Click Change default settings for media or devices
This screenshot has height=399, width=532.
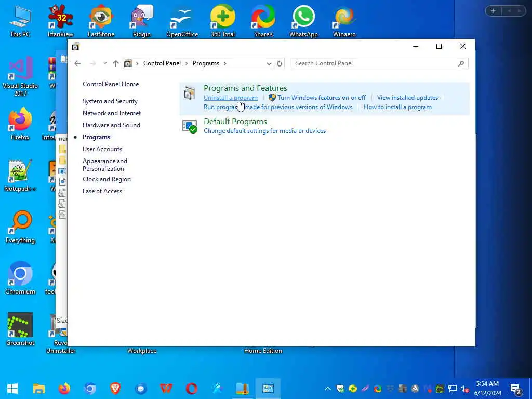click(x=264, y=131)
